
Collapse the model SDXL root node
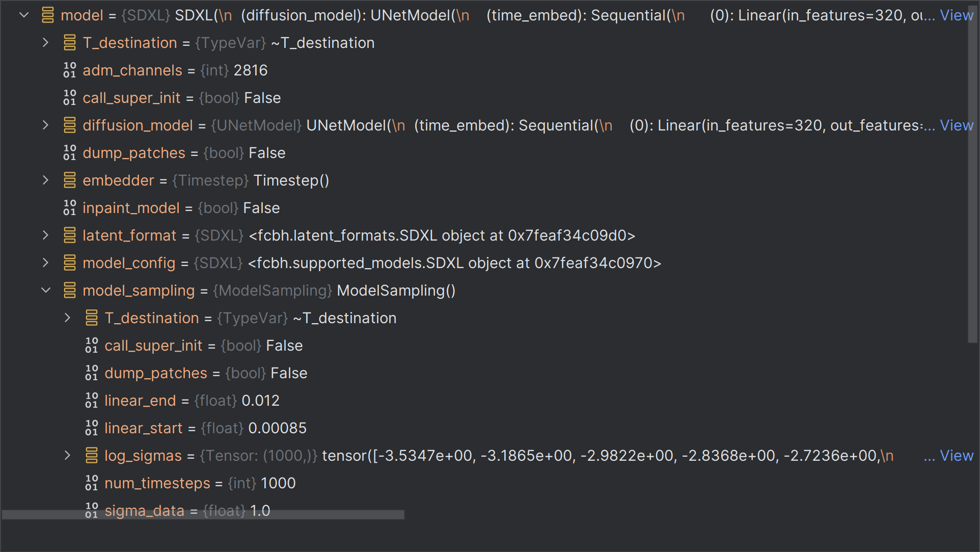(24, 15)
